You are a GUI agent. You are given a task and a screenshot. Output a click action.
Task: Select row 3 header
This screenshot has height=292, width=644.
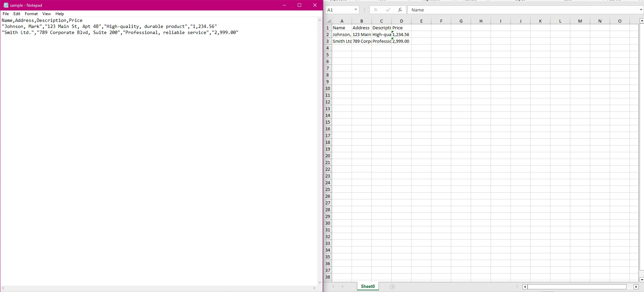coord(328,41)
